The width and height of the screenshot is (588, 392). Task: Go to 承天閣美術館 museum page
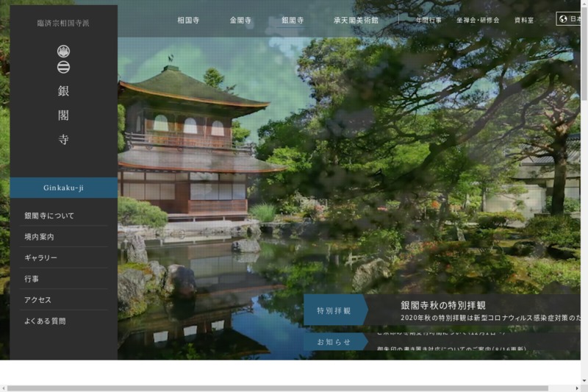356,20
